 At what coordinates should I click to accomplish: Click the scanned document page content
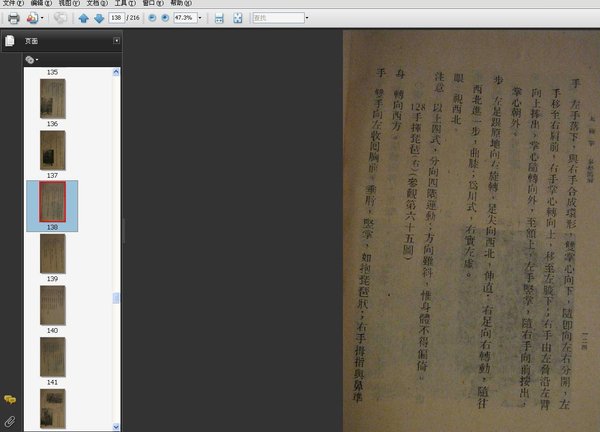click(x=471, y=231)
